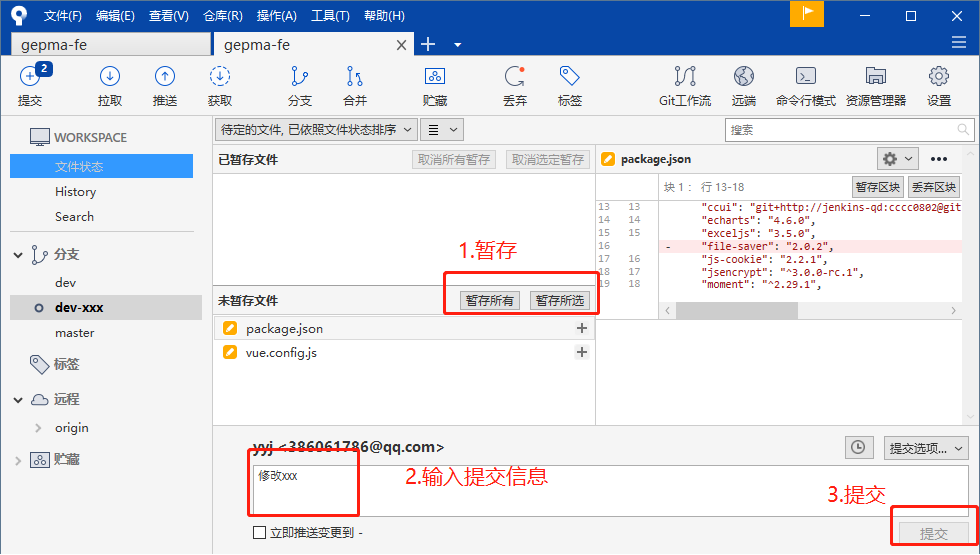
Task: Select 文件状态 in the workspace sidebar
Action: [x=101, y=166]
